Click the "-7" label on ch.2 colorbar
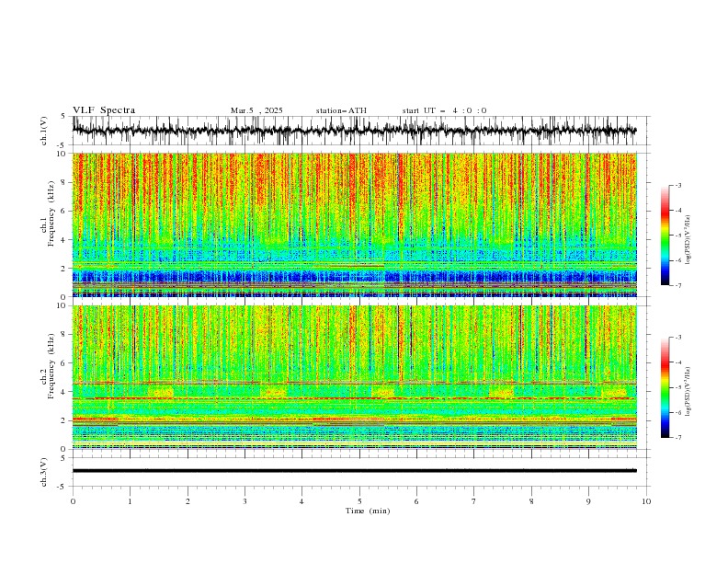Image resolution: width=728 pixels, height=563 pixels. (678, 438)
